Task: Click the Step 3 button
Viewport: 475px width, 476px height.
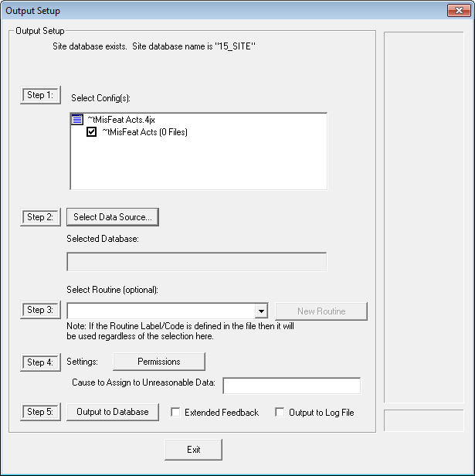Action: (x=40, y=310)
